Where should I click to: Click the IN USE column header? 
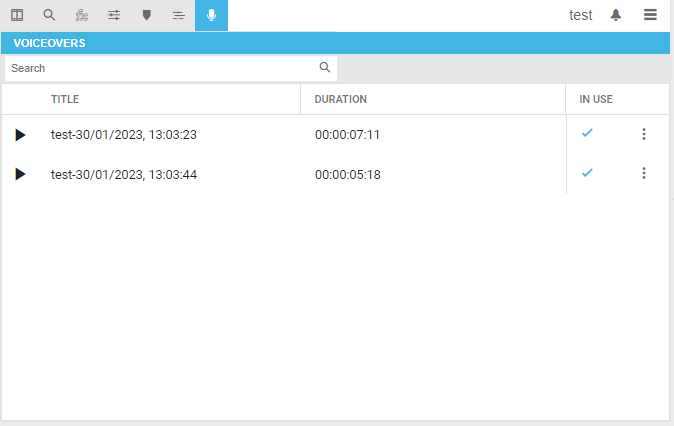[596, 99]
